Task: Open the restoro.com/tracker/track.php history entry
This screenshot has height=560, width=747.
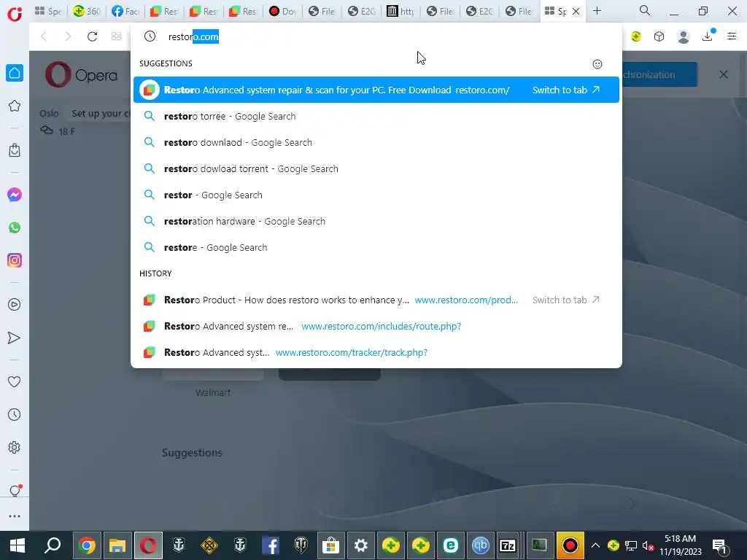Action: pos(376,352)
